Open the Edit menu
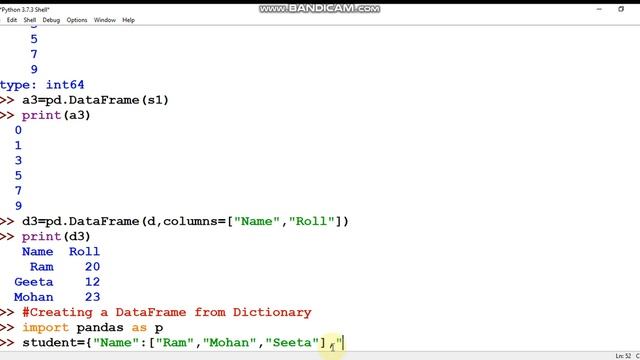The height and width of the screenshot is (360, 640). tap(12, 20)
